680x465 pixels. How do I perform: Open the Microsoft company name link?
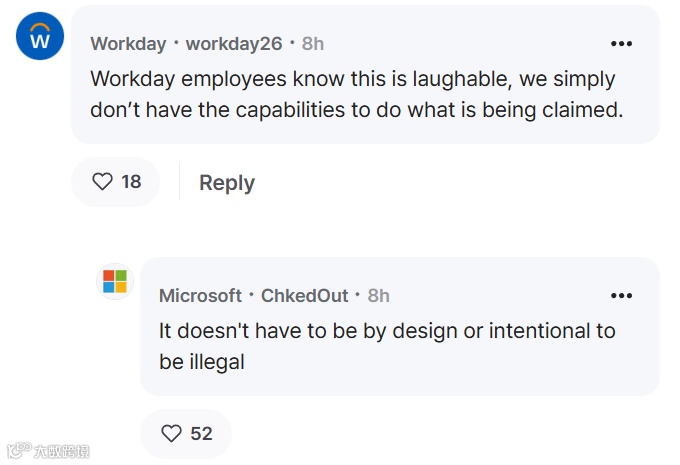200,295
